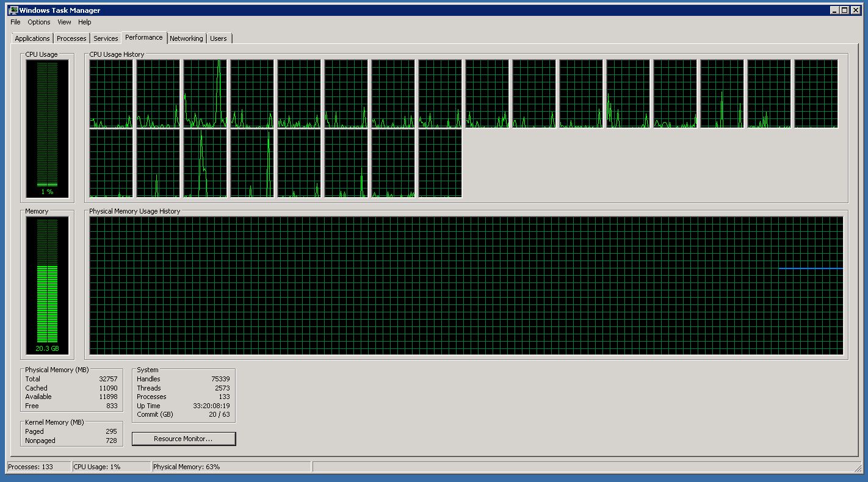The width and height of the screenshot is (868, 482).
Task: Click the Available memory value 11898
Action: pos(108,397)
